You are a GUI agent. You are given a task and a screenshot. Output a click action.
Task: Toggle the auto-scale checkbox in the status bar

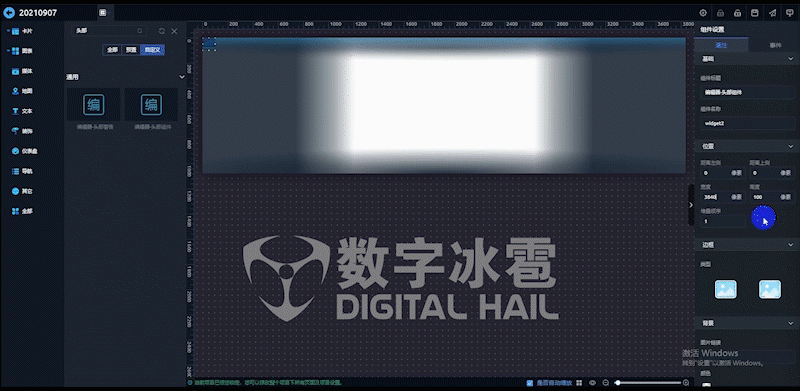[530, 383]
